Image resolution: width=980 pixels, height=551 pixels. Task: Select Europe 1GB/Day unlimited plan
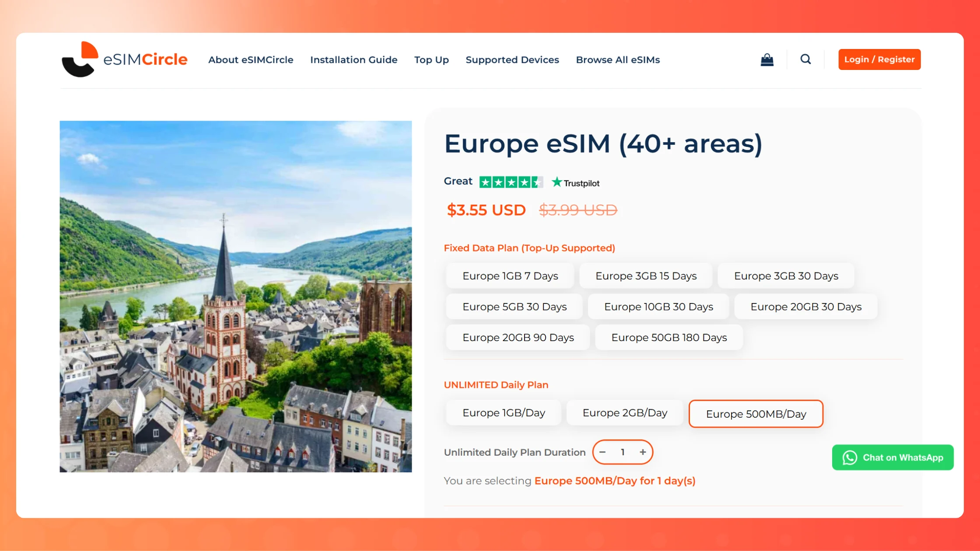point(504,413)
